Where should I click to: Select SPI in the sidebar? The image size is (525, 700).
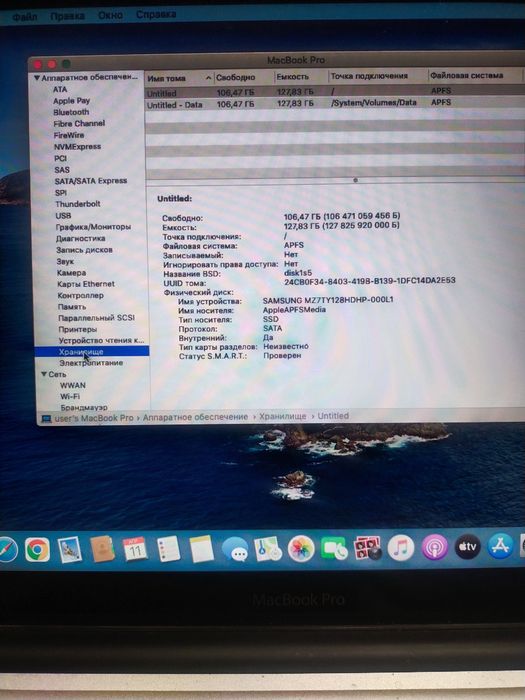(61, 193)
